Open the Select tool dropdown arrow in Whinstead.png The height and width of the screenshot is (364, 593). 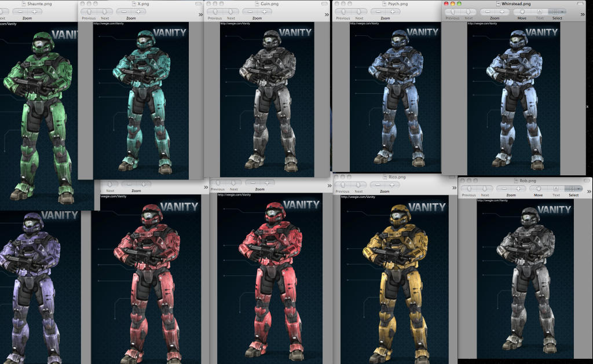[x=563, y=12]
